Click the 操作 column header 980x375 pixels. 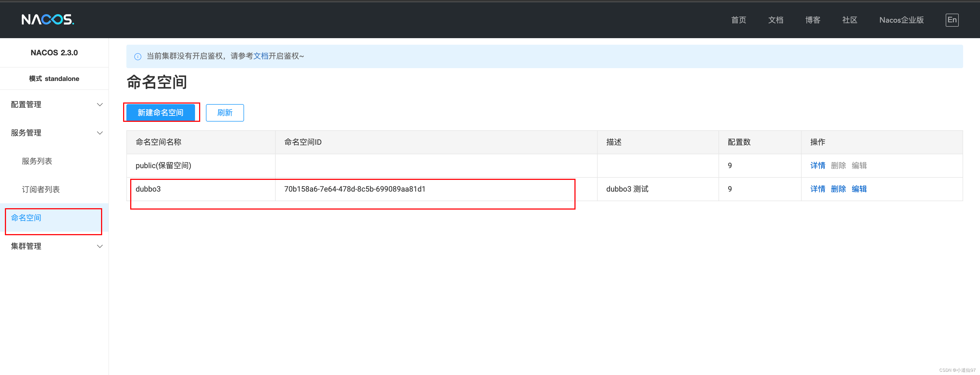click(882, 142)
